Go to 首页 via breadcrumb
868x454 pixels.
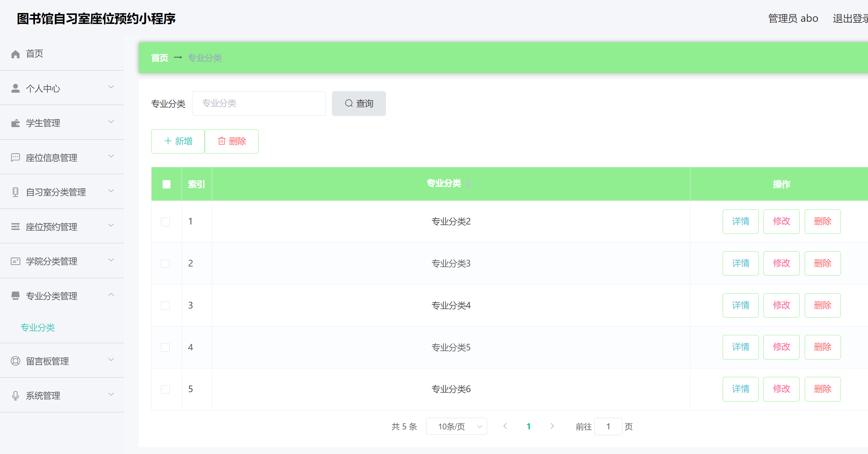(159, 58)
